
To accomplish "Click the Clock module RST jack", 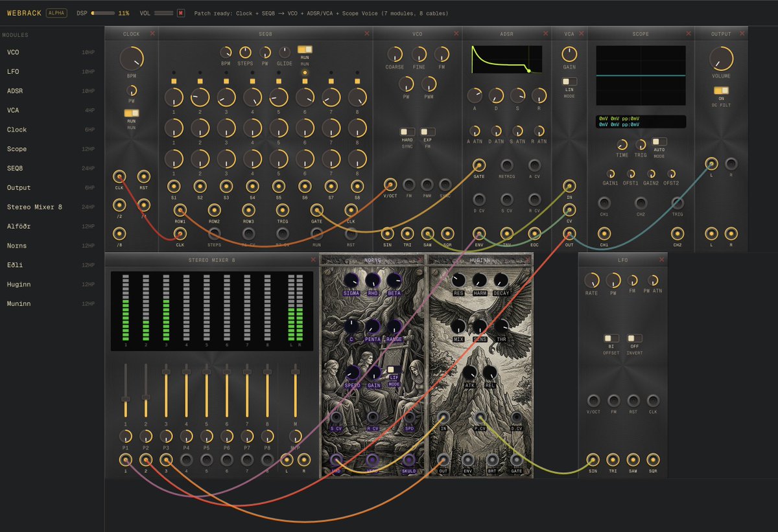I will pos(144,176).
